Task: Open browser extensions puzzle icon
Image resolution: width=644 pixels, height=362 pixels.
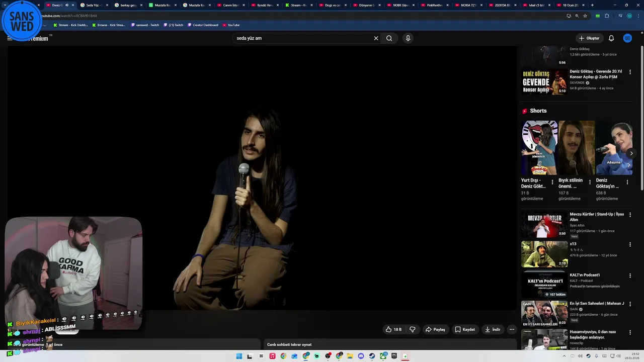Action: [607, 16]
